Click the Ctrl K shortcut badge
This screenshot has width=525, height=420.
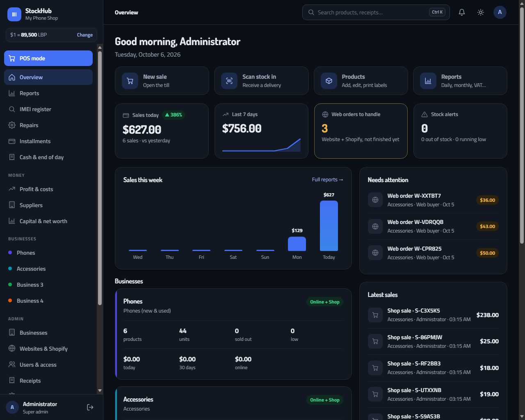coord(437,12)
